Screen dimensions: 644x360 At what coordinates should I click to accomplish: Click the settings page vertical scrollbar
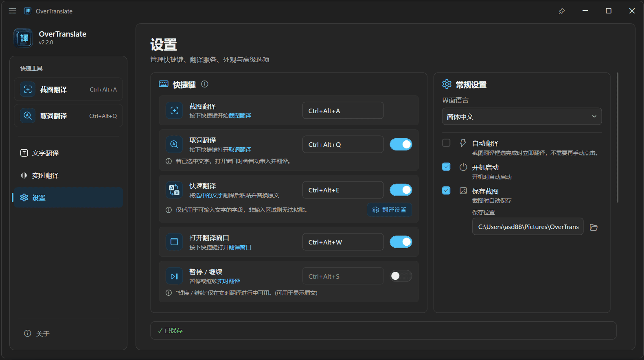point(618,137)
